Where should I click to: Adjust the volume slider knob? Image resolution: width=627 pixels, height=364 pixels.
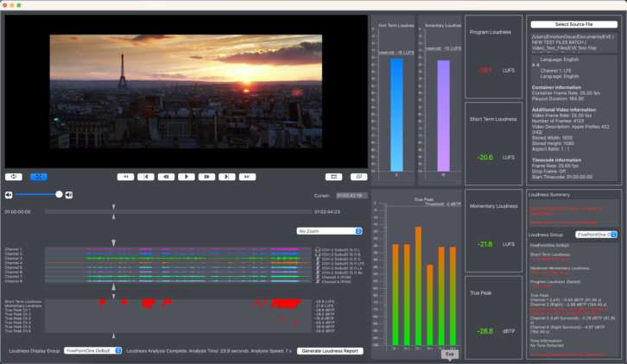pyautogui.click(x=59, y=195)
